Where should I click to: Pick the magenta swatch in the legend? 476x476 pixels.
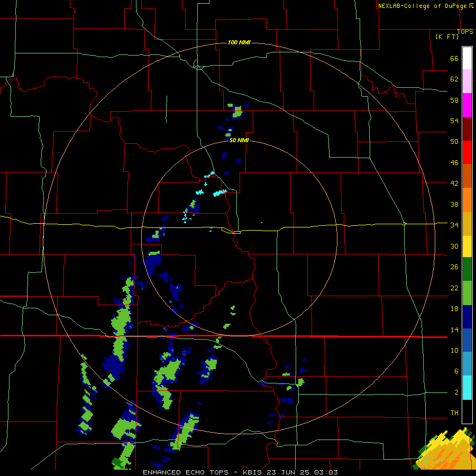click(x=467, y=105)
